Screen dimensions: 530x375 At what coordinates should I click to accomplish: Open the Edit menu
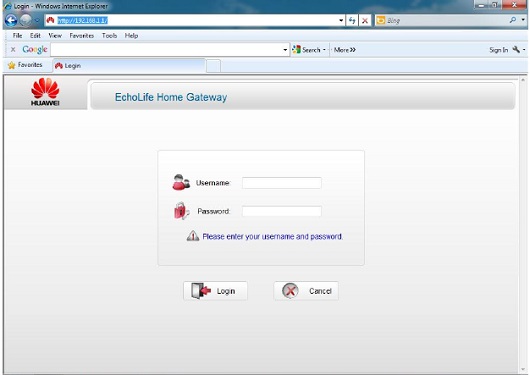pyautogui.click(x=35, y=36)
